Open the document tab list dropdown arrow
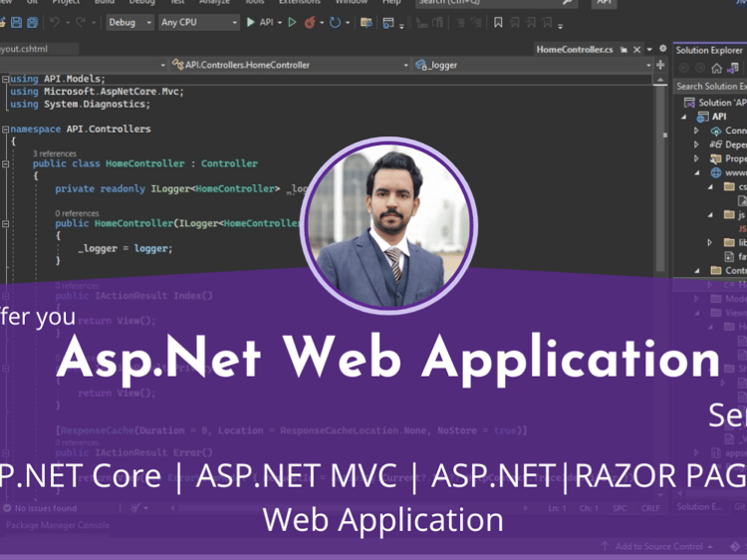The width and height of the screenshot is (747, 560). pyautogui.click(x=648, y=50)
